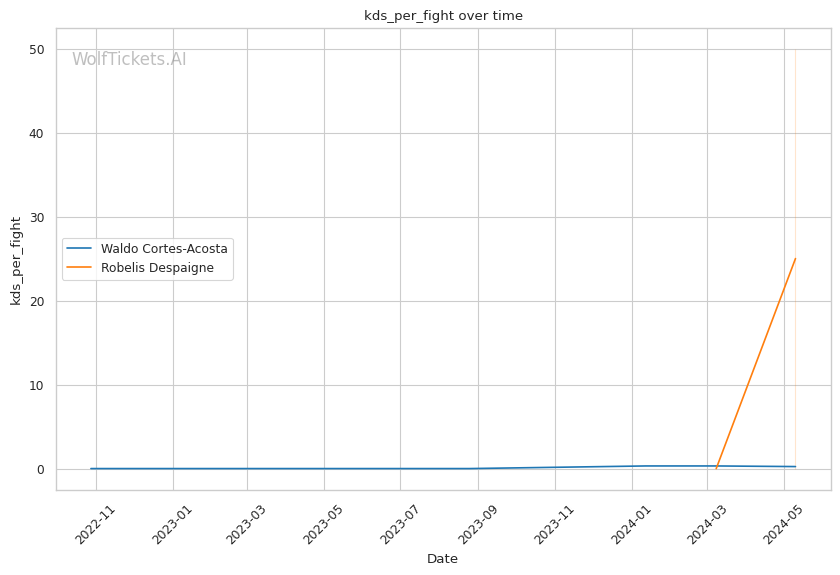
Task: Click the orange line swatch in legend
Action: tap(80, 268)
